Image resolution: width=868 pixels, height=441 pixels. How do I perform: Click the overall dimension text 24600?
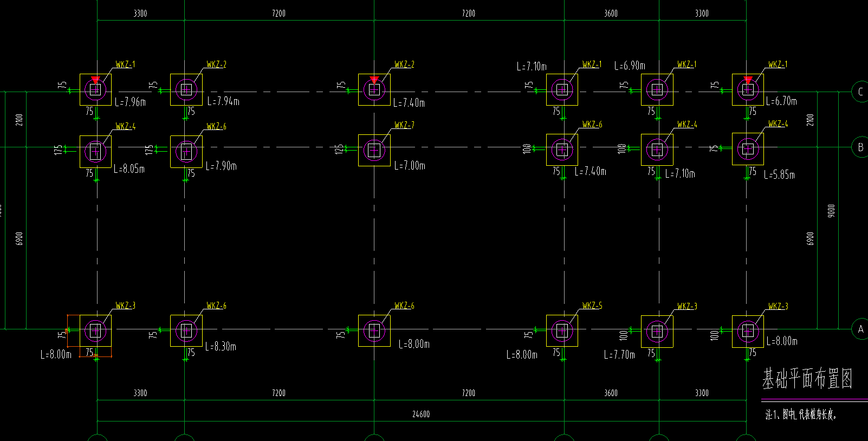click(x=421, y=414)
